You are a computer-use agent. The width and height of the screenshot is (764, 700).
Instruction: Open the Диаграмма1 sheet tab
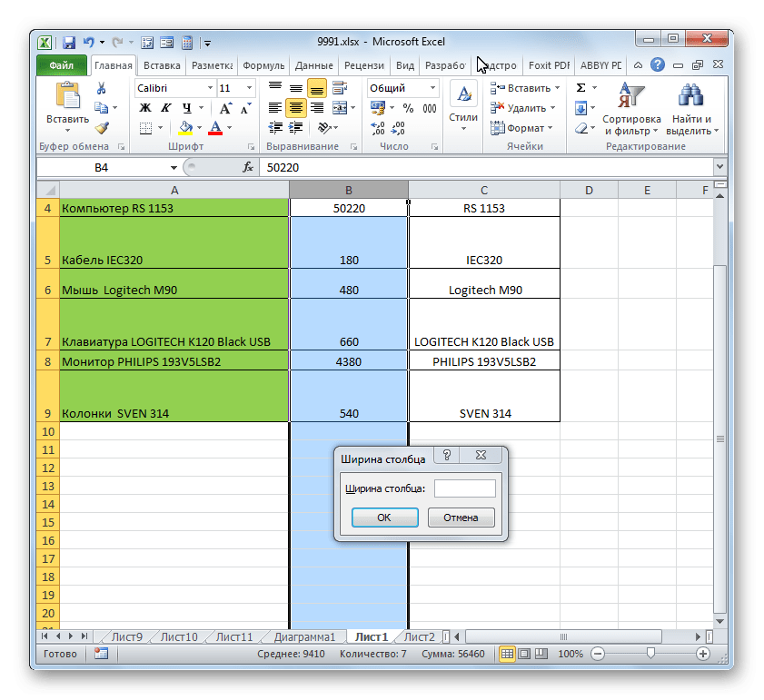pos(304,636)
